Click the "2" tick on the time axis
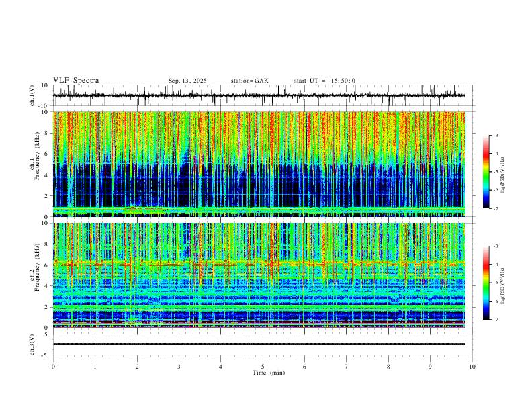Screen dimensions: 532x411 coord(137,367)
